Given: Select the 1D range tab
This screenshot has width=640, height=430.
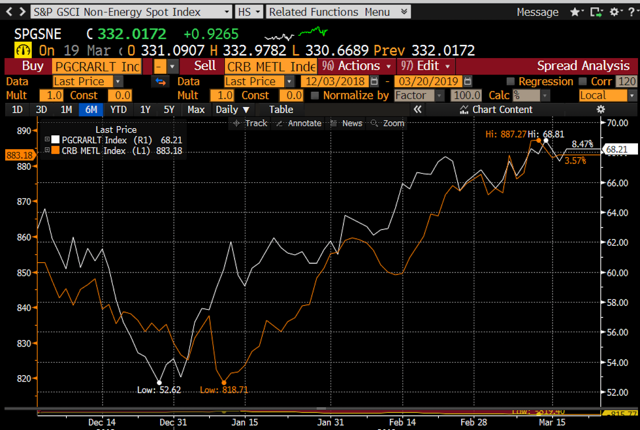Looking at the screenshot, I should (x=17, y=109).
